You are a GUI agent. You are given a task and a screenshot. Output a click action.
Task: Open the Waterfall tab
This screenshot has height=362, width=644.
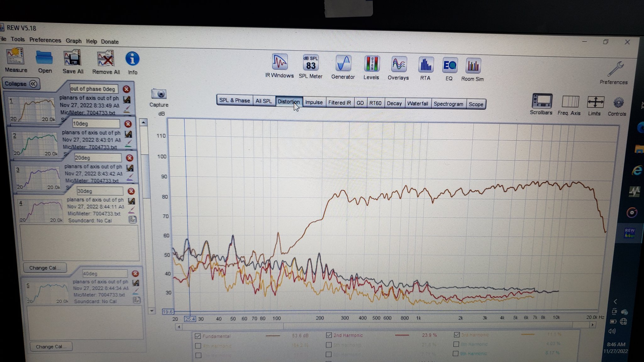pyautogui.click(x=418, y=104)
